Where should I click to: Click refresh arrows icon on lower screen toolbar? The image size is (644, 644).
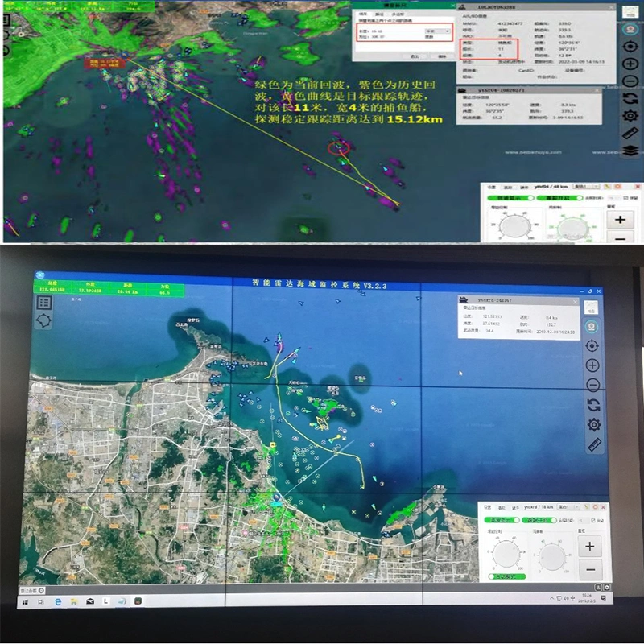coord(593,405)
